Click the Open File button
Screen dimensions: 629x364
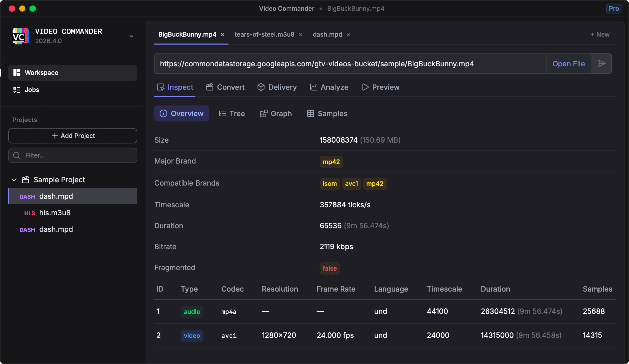click(x=568, y=64)
